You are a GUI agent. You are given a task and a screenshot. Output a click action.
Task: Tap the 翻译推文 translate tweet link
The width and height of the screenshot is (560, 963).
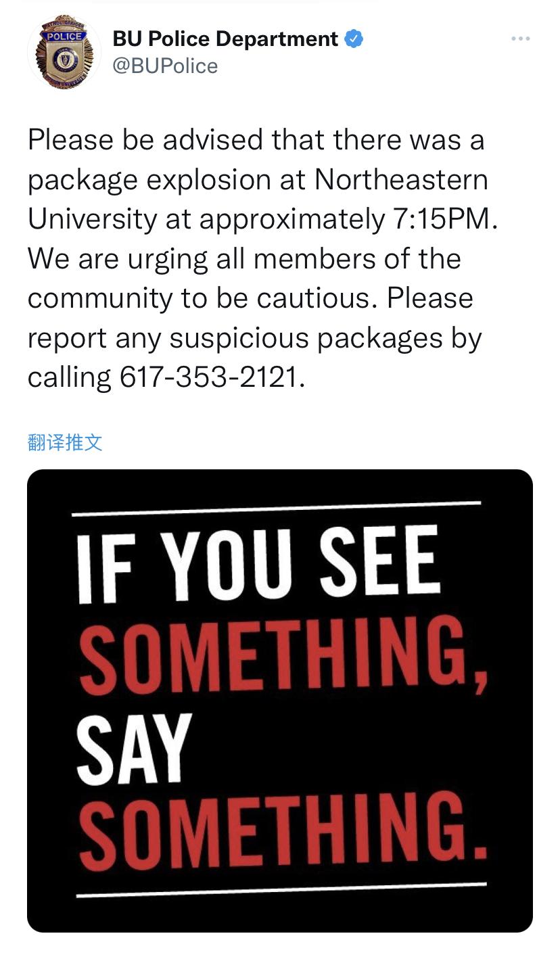(x=65, y=442)
